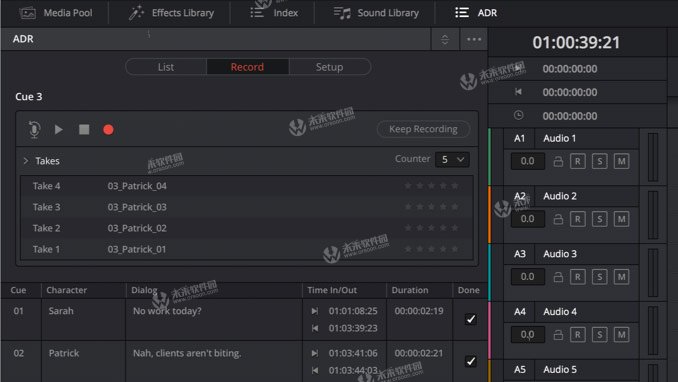Select the A4 track header
678x382 pixels.
pos(520,311)
